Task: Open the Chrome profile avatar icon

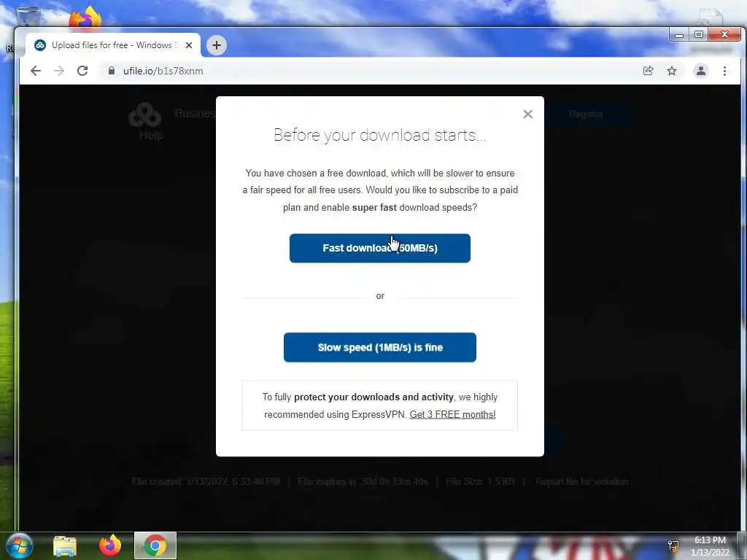Action: coord(701,71)
